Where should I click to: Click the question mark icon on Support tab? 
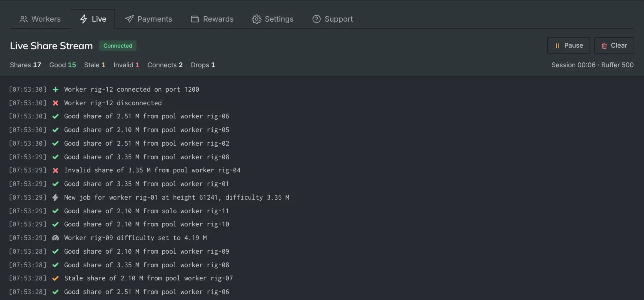click(316, 19)
